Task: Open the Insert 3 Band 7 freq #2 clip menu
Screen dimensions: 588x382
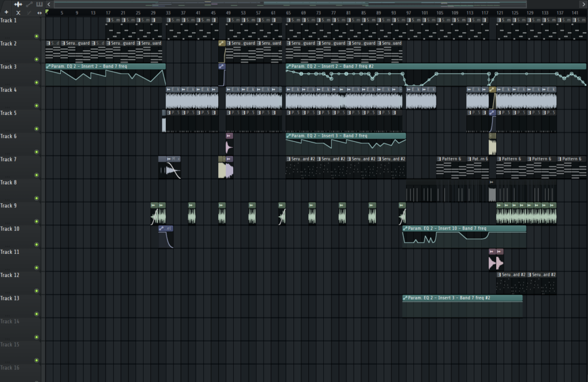Action: coord(405,298)
